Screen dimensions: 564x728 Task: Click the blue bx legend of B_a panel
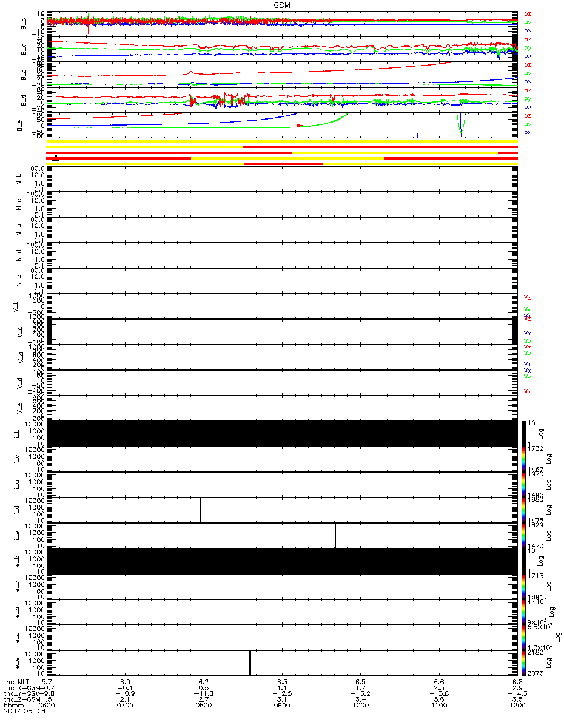click(528, 81)
